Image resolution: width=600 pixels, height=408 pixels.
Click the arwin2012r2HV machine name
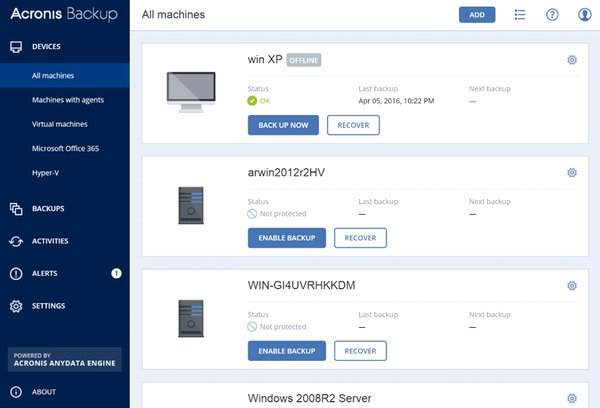[x=286, y=173]
